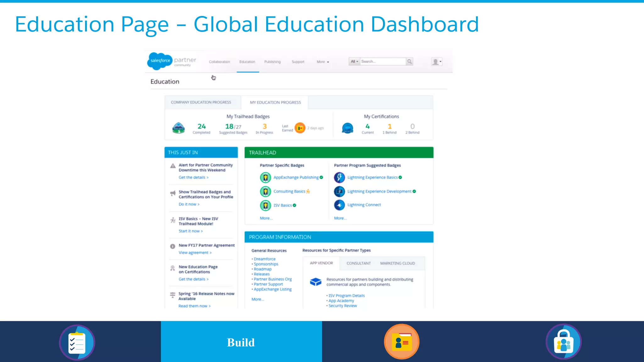644x362 pixels.
Task: Click the info icon beside FY17 Partner Agreement
Action: [x=173, y=246]
